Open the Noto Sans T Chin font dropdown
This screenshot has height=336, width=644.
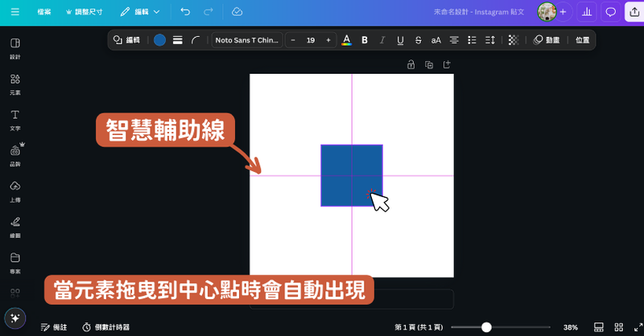coord(246,40)
